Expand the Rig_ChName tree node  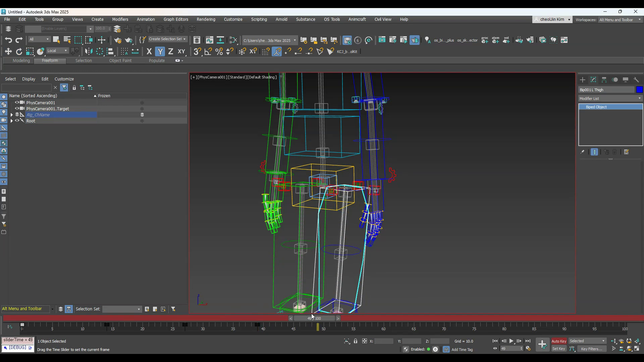pos(12,115)
